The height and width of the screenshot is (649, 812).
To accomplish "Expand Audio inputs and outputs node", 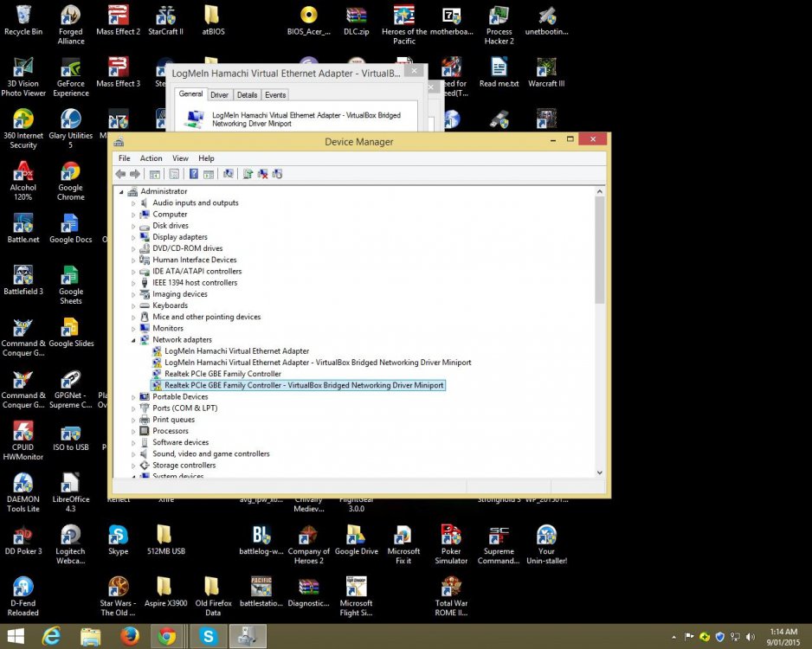I will coord(133,203).
